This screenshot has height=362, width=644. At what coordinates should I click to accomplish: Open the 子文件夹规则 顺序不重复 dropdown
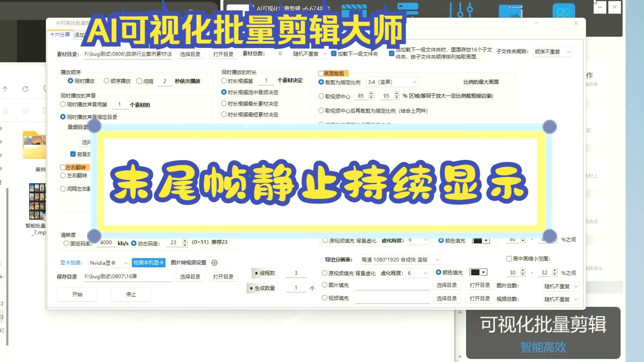click(x=552, y=52)
